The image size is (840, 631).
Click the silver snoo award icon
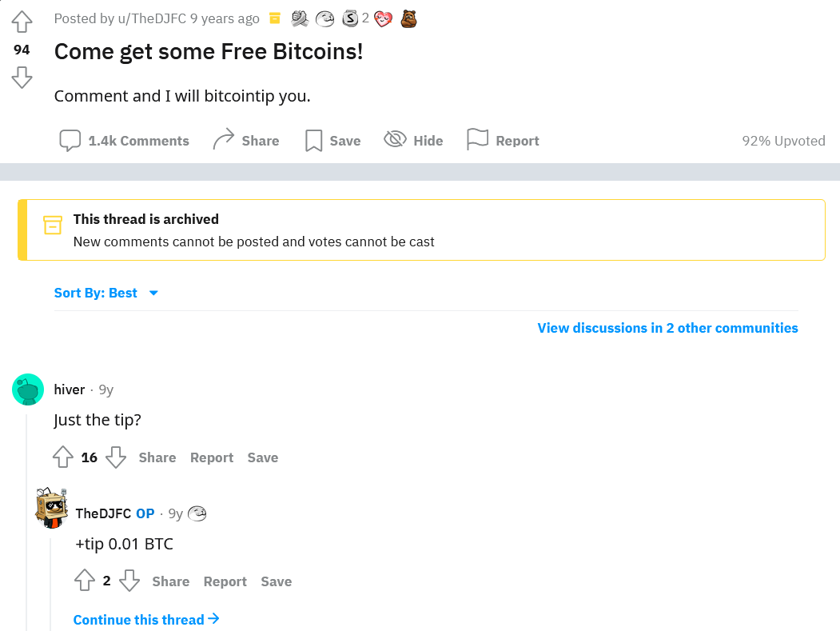click(x=324, y=18)
